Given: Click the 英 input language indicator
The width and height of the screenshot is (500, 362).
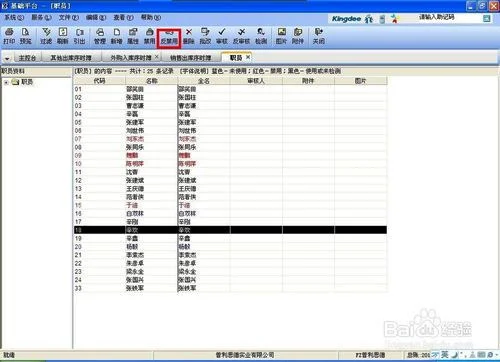Looking at the screenshot, I should 445,354.
